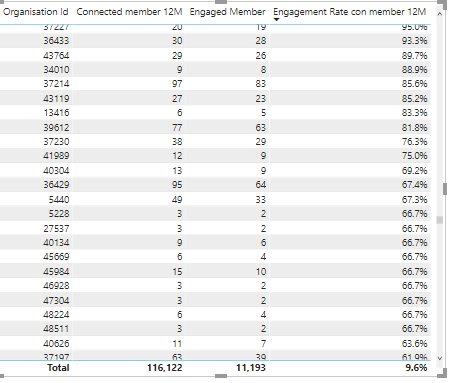Click the 63.6% engagement rate value
Viewport: 450px width, 383px height.
pyautogui.click(x=414, y=343)
